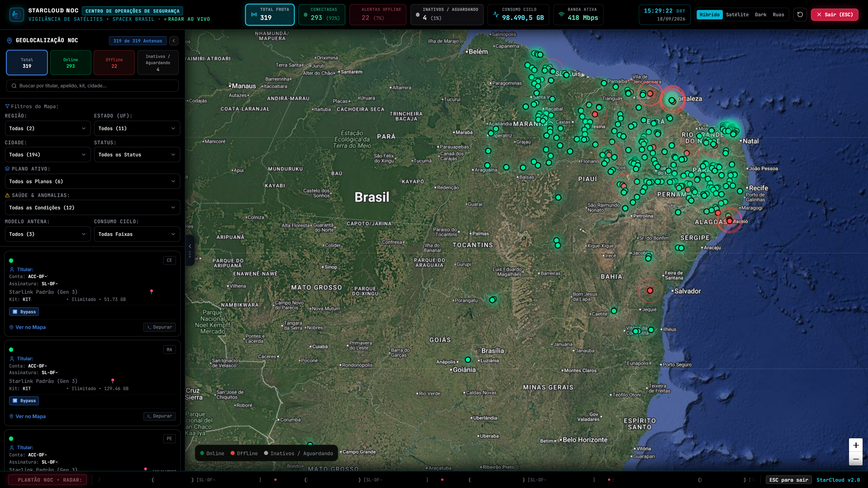Click the Saúde & Anomalias warning icon

tap(7, 195)
